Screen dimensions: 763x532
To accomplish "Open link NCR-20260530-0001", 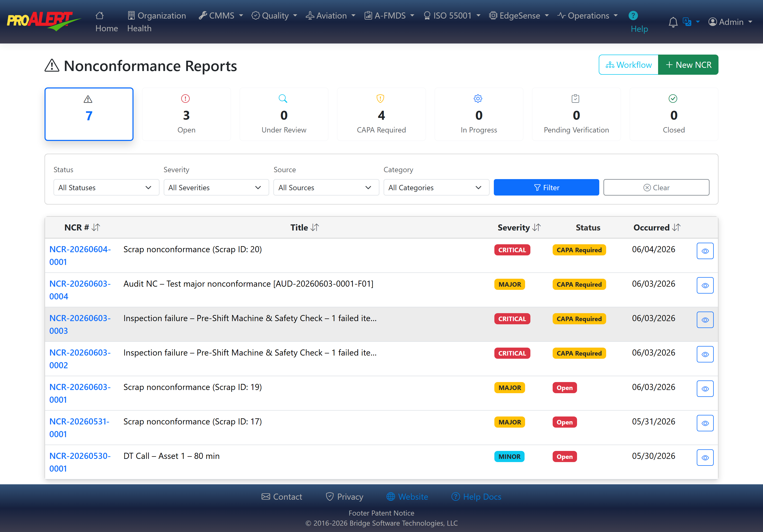I will click(80, 462).
